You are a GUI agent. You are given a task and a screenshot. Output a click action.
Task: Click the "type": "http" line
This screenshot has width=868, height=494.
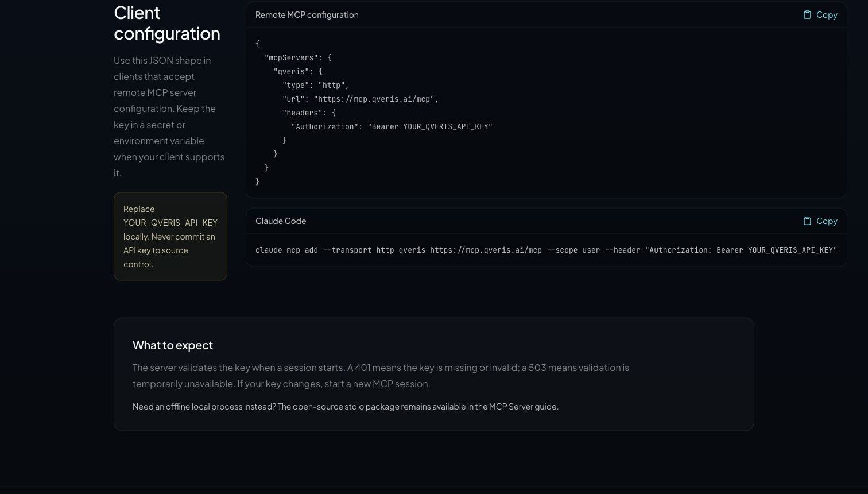tap(316, 85)
